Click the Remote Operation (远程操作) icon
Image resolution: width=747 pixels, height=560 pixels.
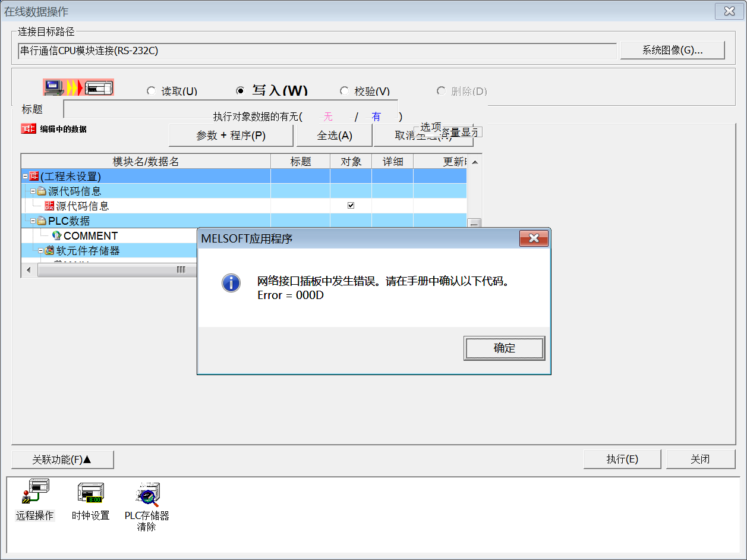click(35, 493)
